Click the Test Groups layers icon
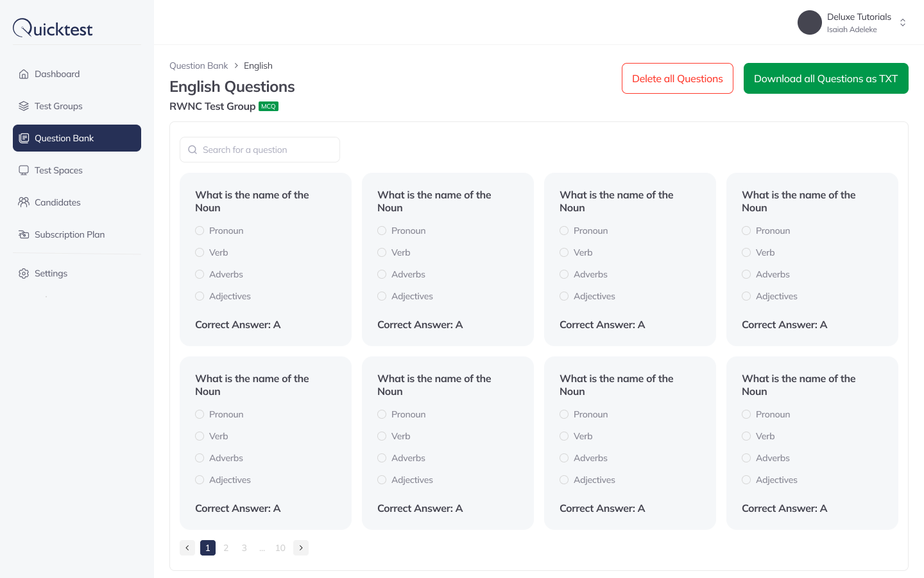The height and width of the screenshot is (578, 924). pyautogui.click(x=24, y=105)
